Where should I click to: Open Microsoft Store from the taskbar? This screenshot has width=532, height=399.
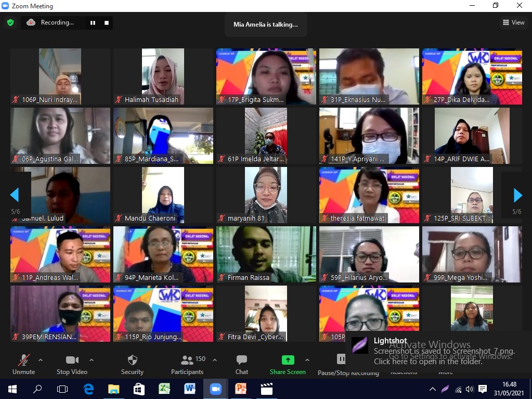pos(139,389)
